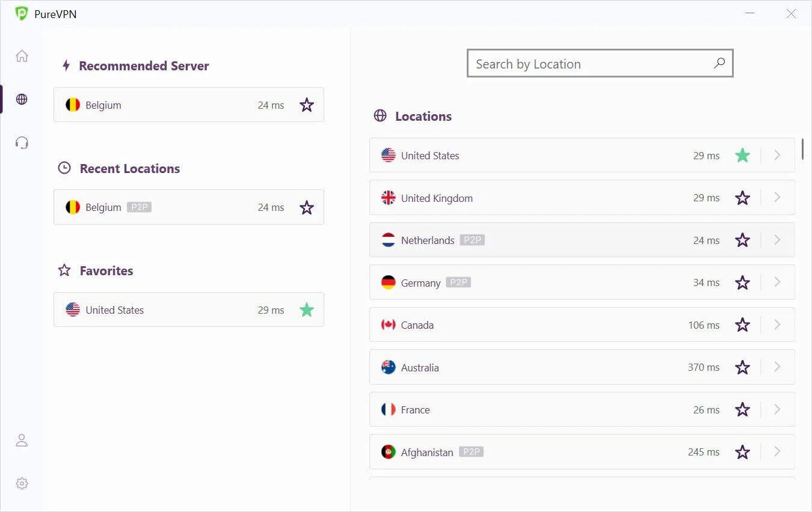Click the United States flag in Locations list
Image resolution: width=812 pixels, height=512 pixels.
(x=389, y=155)
